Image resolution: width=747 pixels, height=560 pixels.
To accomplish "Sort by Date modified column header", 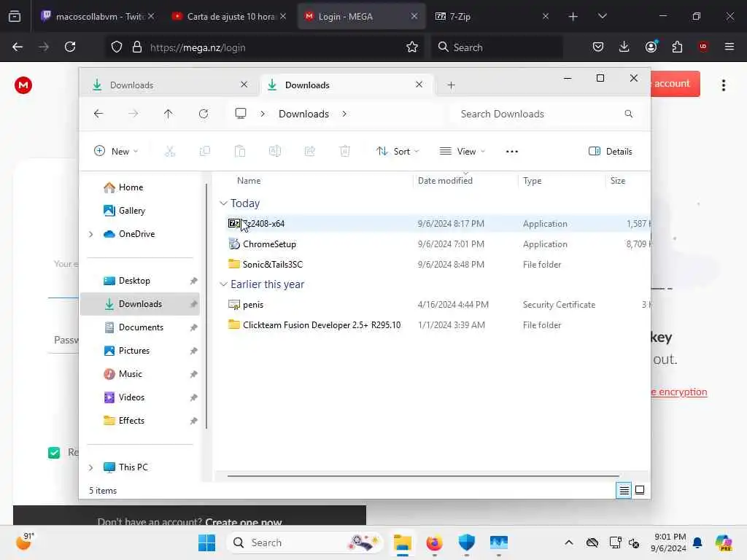I will (x=445, y=181).
